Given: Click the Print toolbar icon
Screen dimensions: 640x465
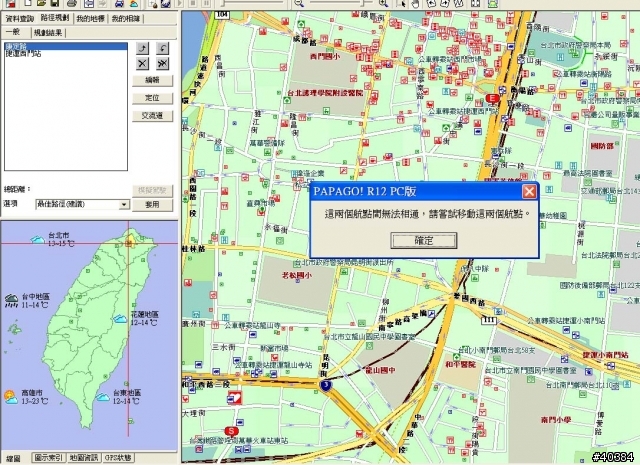Looking at the screenshot, I should point(72,4).
